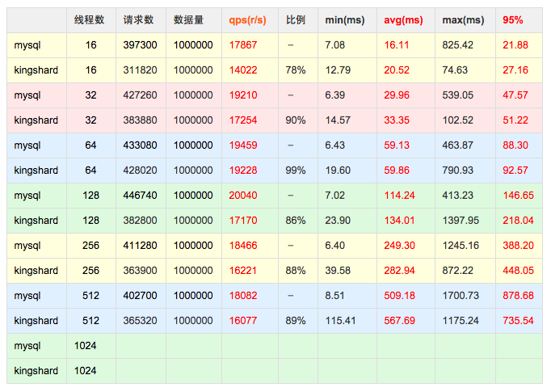Click the 比例 column header
Image resolution: width=551 pixels, height=392 pixels.
pos(296,19)
